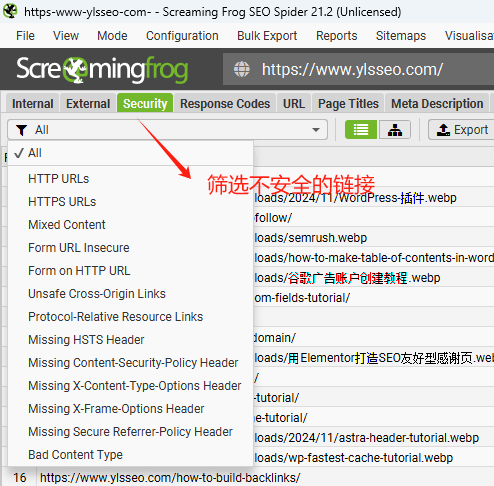The width and height of the screenshot is (494, 486).
Task: Click the Screaming Frog app icon in title bar
Action: [x=10, y=11]
